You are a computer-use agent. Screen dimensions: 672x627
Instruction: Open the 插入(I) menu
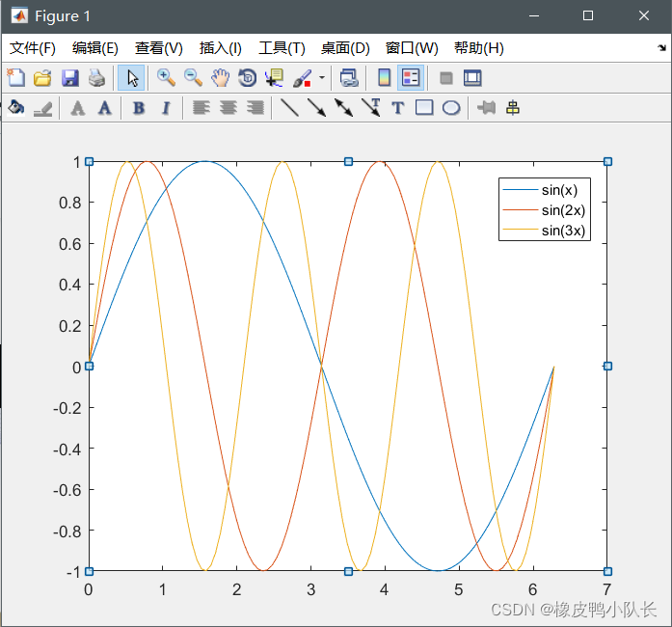220,48
